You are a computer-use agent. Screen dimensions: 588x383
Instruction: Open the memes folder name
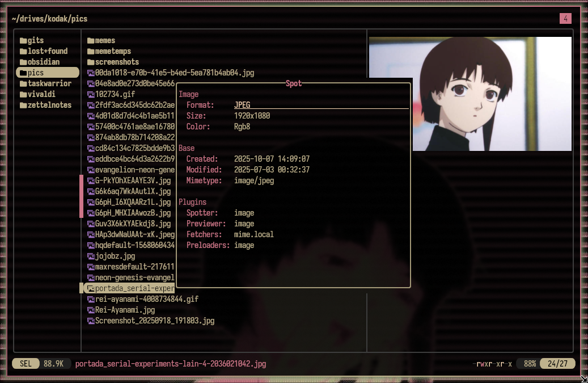pyautogui.click(x=105, y=40)
